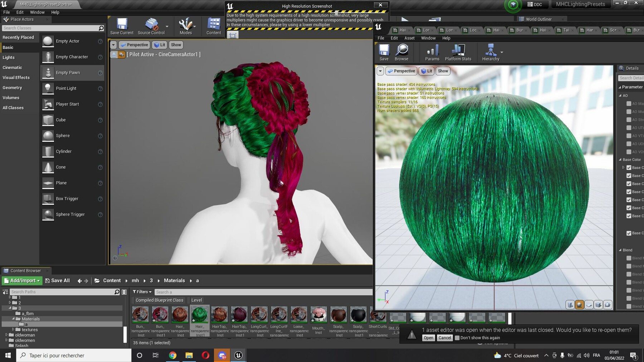
Task: Click Cube help question mark icon
Action: [x=100, y=120]
